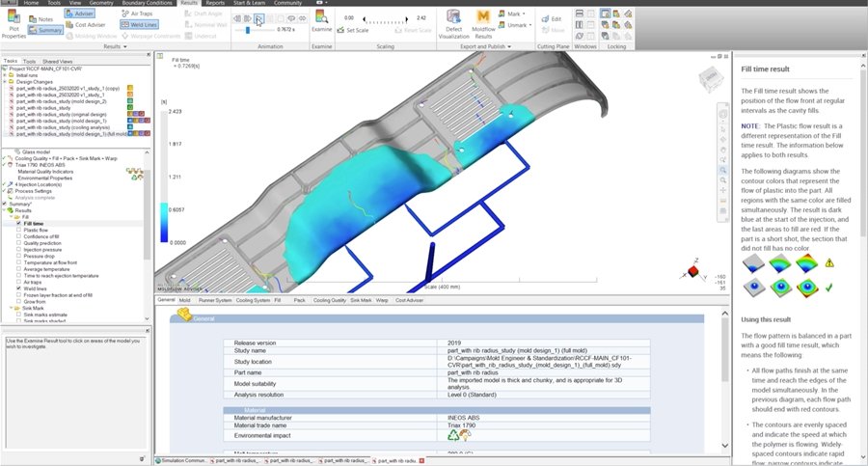
Task: Open the Cost Adviser summary tab
Action: [409, 300]
